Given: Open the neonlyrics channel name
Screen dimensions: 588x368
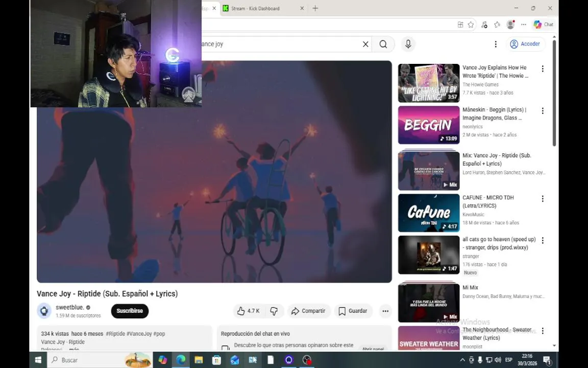Looking at the screenshot, I should 473,127.
